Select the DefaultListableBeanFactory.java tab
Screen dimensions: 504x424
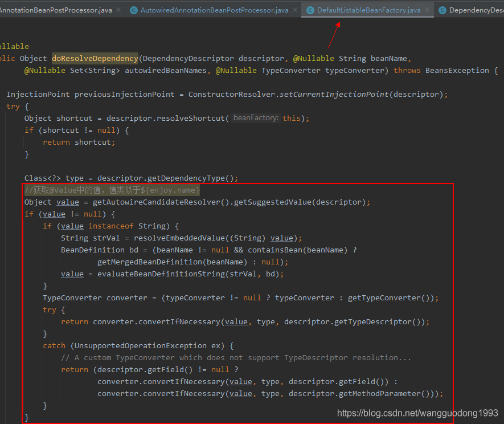pos(368,10)
